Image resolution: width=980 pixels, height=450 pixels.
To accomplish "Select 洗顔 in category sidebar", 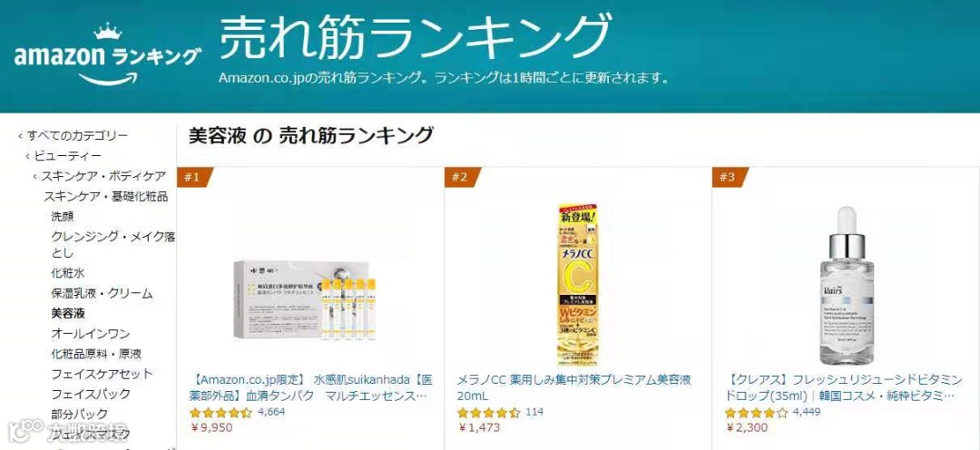I will click(63, 216).
